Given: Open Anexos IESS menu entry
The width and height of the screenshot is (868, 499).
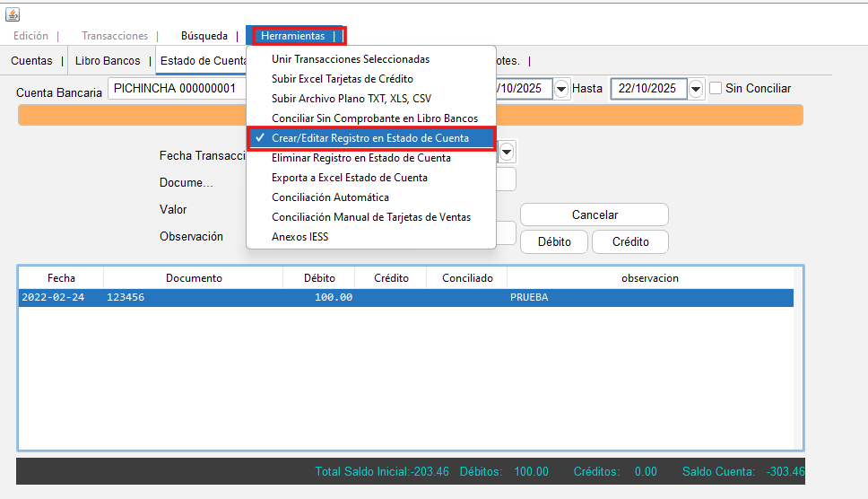Looking at the screenshot, I should pos(299,237).
